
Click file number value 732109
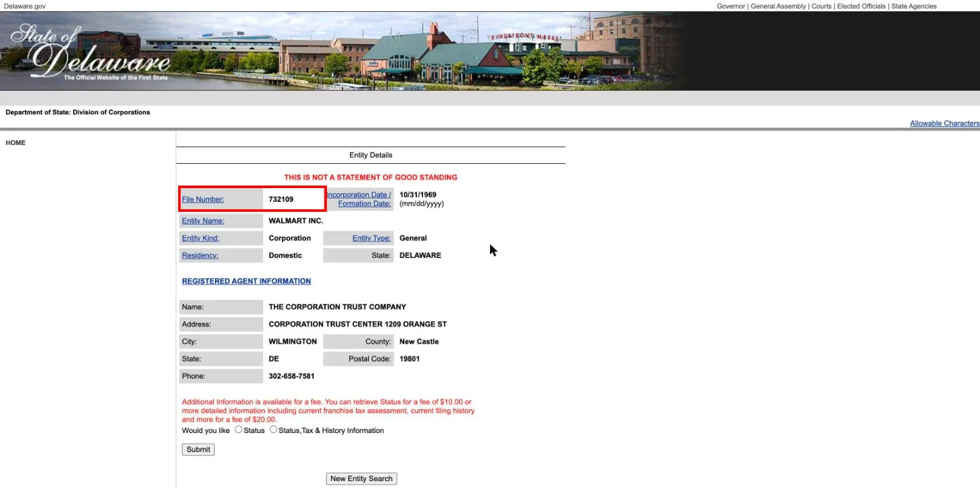(x=281, y=199)
